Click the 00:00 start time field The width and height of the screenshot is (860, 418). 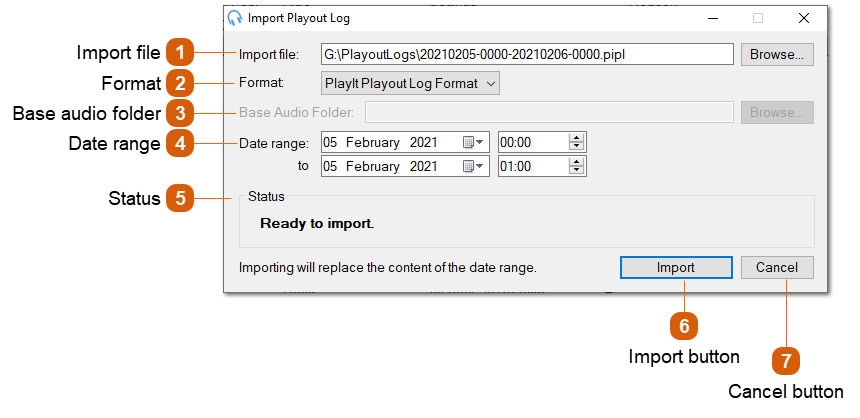(x=542, y=143)
